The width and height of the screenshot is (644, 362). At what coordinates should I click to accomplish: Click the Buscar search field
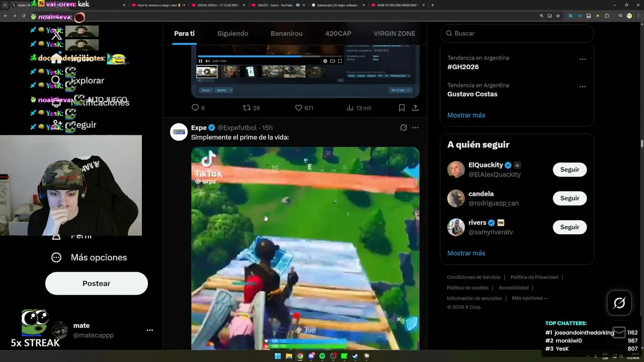point(517,33)
